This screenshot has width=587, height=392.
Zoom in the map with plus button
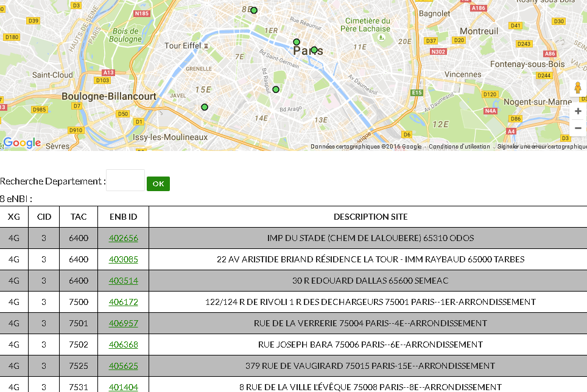click(x=577, y=111)
